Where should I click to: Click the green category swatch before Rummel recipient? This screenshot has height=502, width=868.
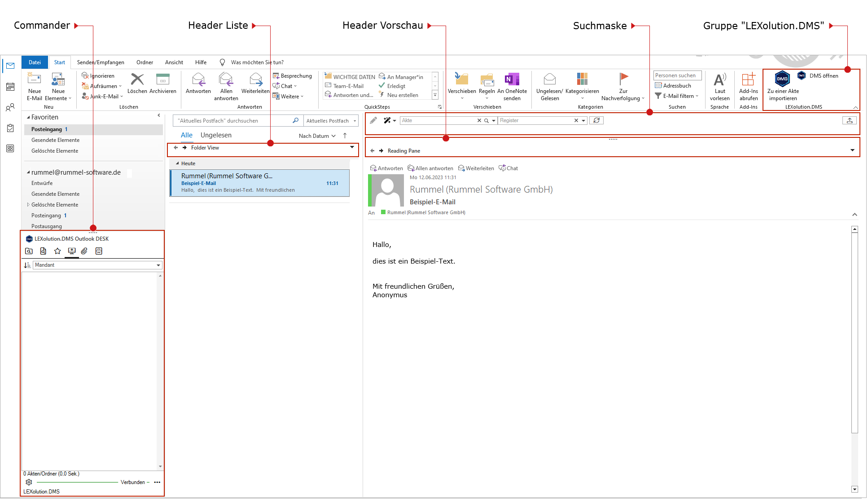pyautogui.click(x=383, y=212)
